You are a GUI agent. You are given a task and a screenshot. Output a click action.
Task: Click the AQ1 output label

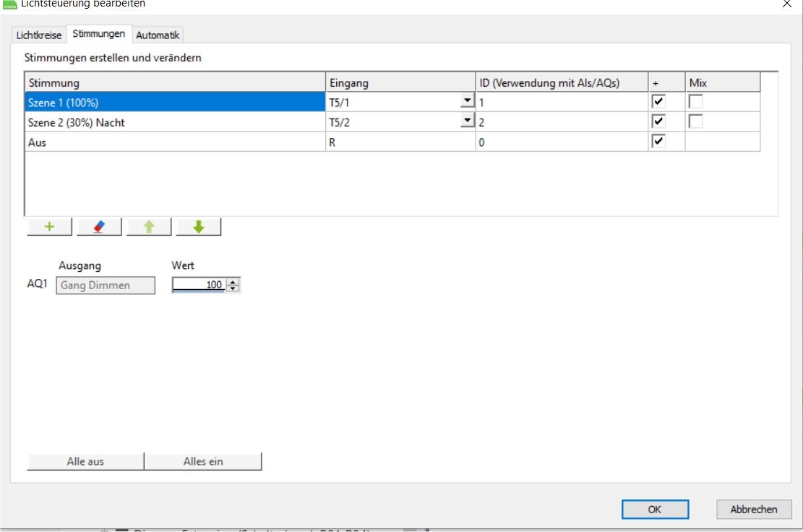point(38,283)
